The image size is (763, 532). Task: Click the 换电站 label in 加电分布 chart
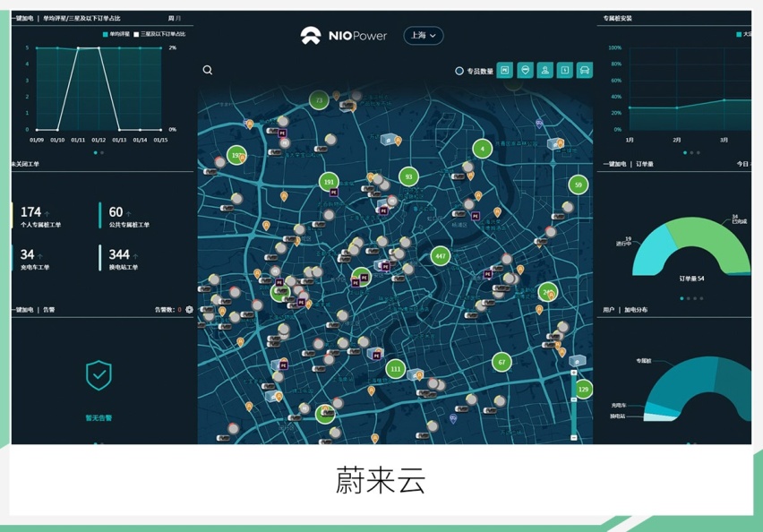(x=618, y=416)
